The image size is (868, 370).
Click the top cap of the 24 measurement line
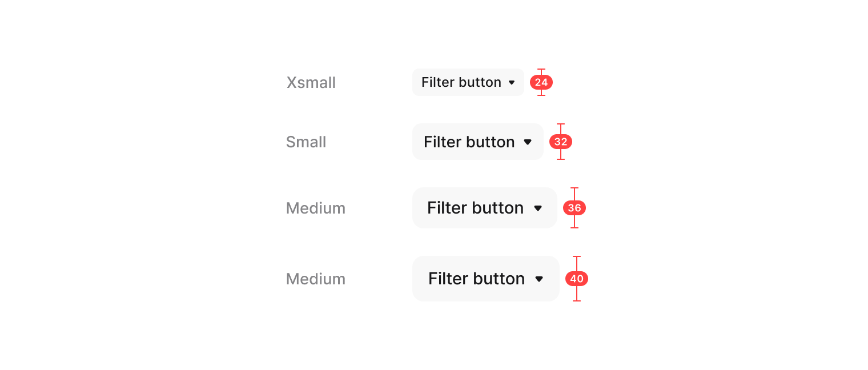click(x=541, y=69)
